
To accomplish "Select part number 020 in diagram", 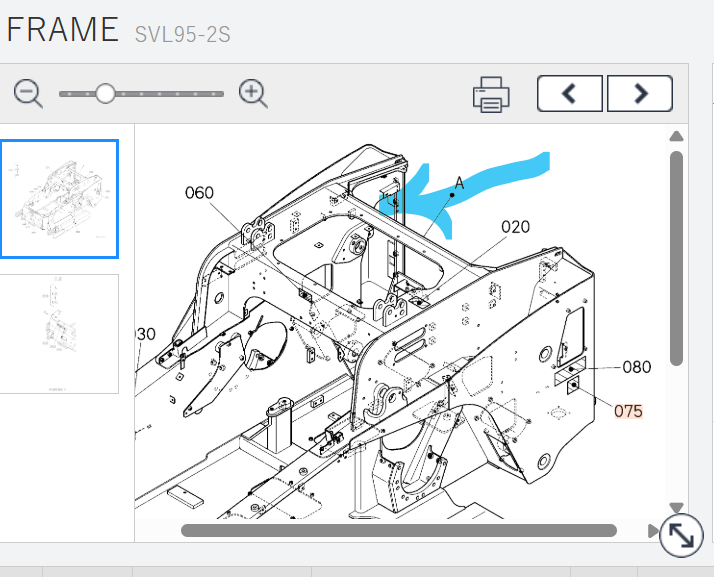I will [x=515, y=227].
